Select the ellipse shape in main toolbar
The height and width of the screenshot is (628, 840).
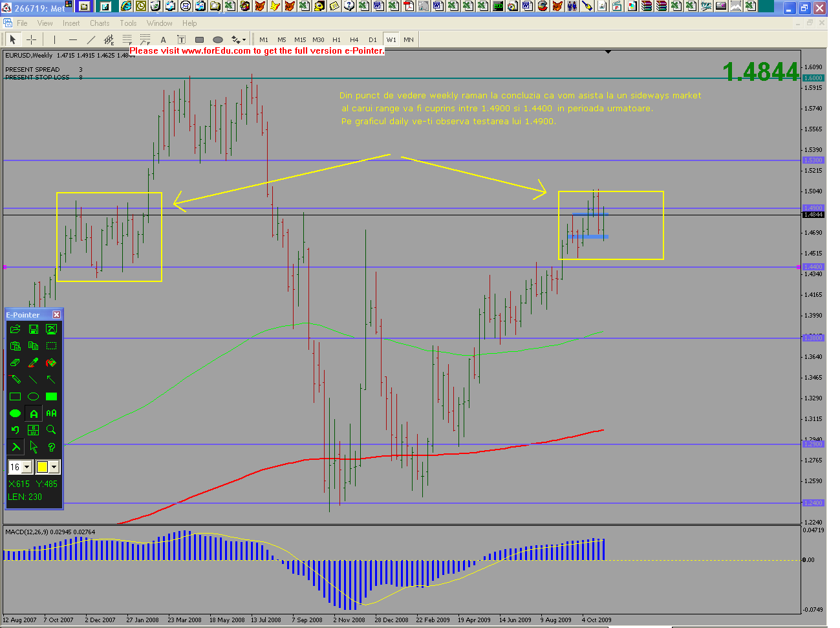coord(218,39)
